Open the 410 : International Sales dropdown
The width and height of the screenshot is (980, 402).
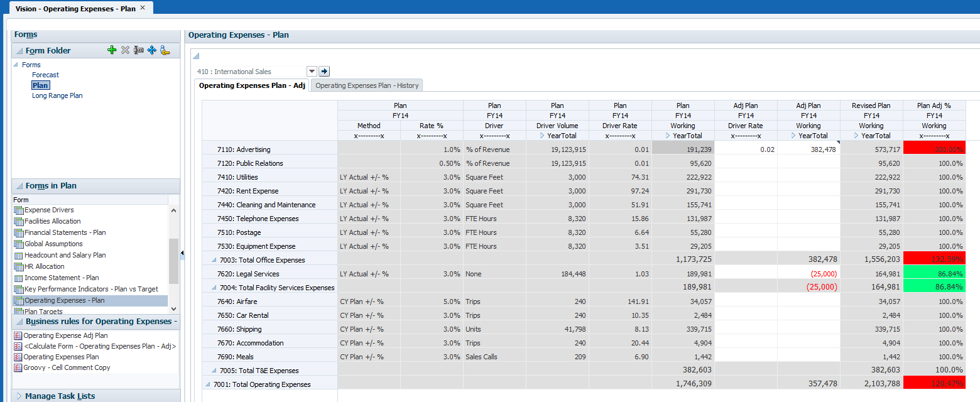pos(312,72)
